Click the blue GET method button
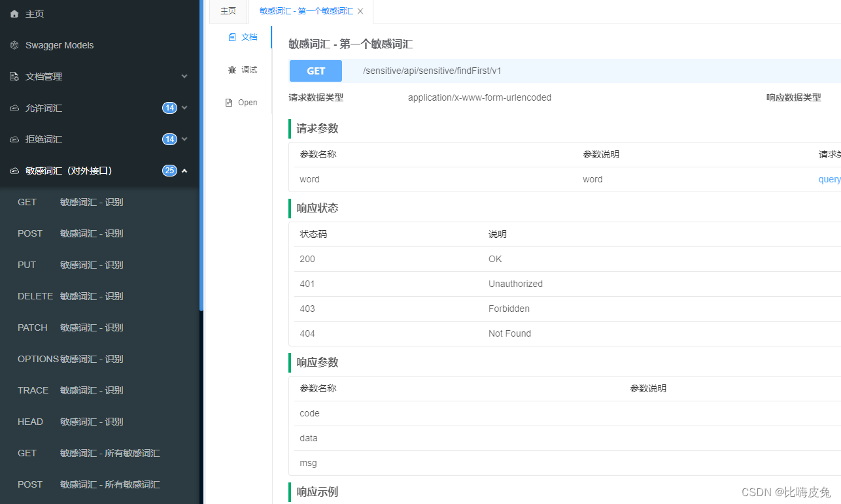The width and height of the screenshot is (841, 504). pos(316,71)
